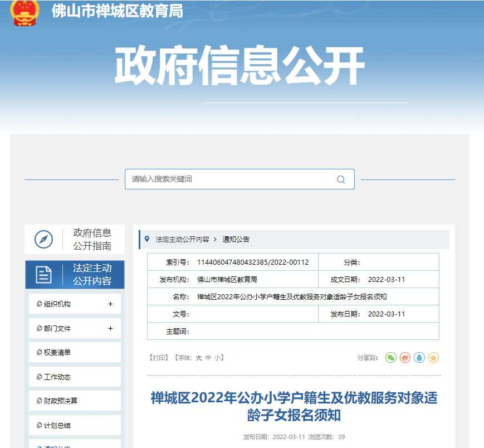This screenshot has width=484, height=448.
Task: Share to Qzone via yellow star icon
Action: click(433, 358)
